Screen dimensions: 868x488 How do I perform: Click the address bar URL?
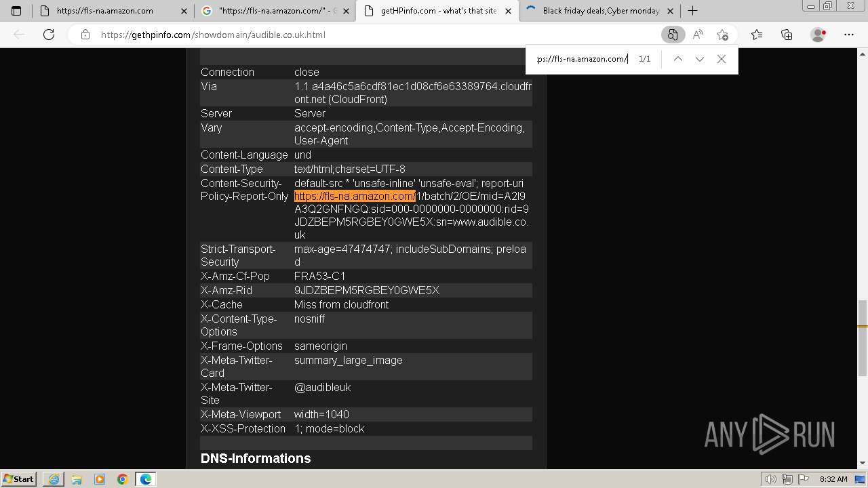click(213, 35)
